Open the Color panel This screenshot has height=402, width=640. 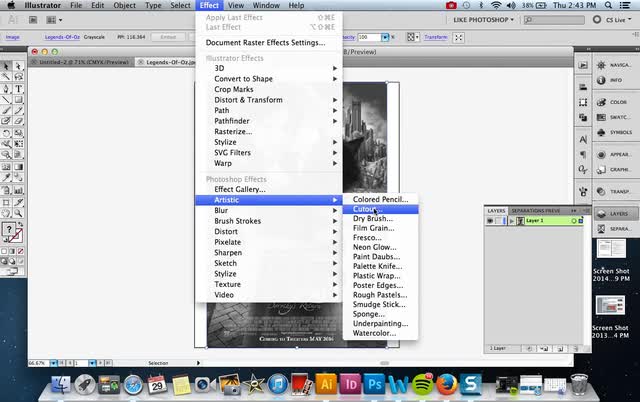pyautogui.click(x=613, y=102)
